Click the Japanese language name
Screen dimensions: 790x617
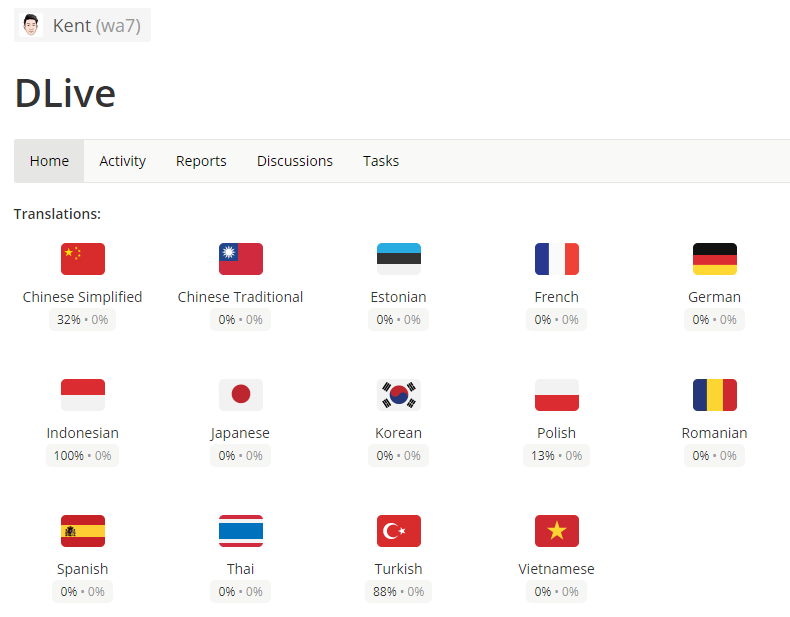[240, 433]
